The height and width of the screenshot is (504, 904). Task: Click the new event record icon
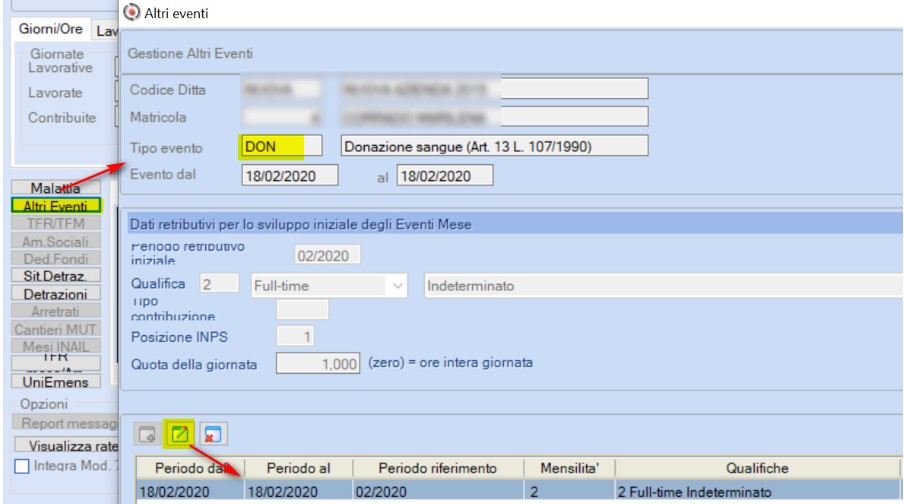coord(147,434)
